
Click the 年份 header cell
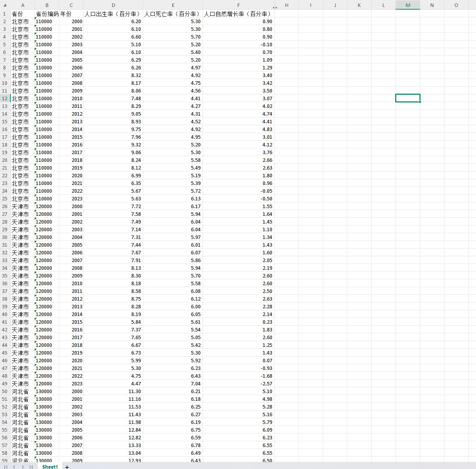pos(71,13)
